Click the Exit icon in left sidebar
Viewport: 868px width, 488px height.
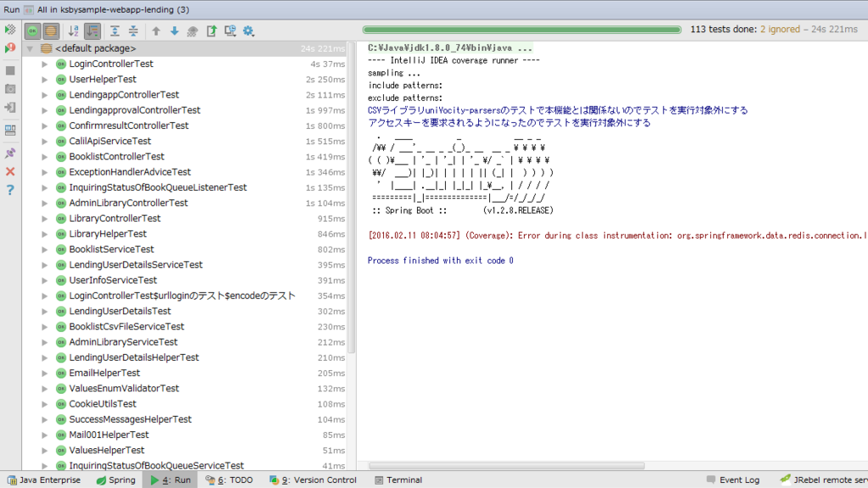pos(10,108)
